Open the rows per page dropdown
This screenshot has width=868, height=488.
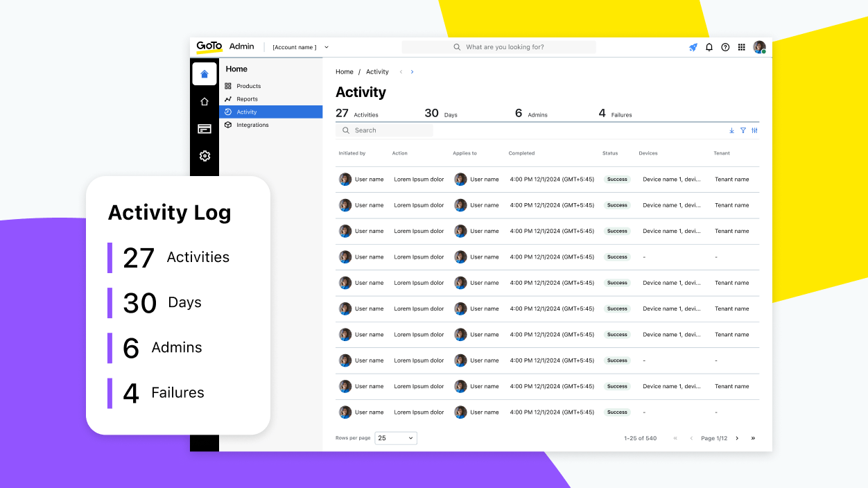[x=395, y=438]
